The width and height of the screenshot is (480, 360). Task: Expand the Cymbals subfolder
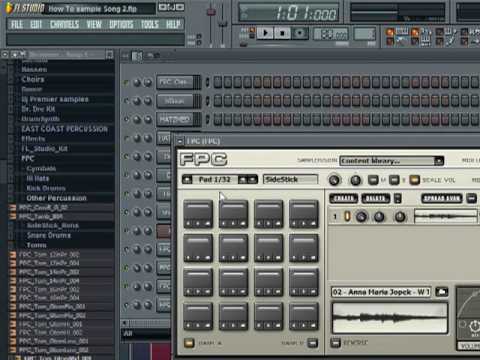click(41, 169)
